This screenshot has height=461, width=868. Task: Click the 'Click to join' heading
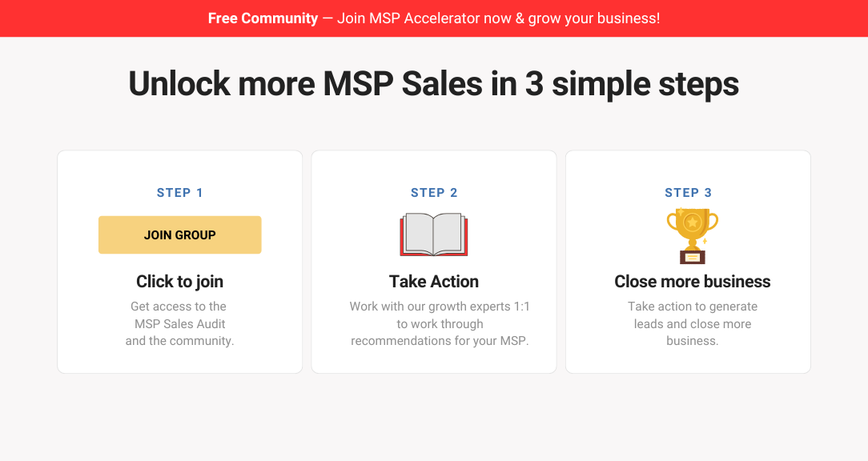(180, 282)
